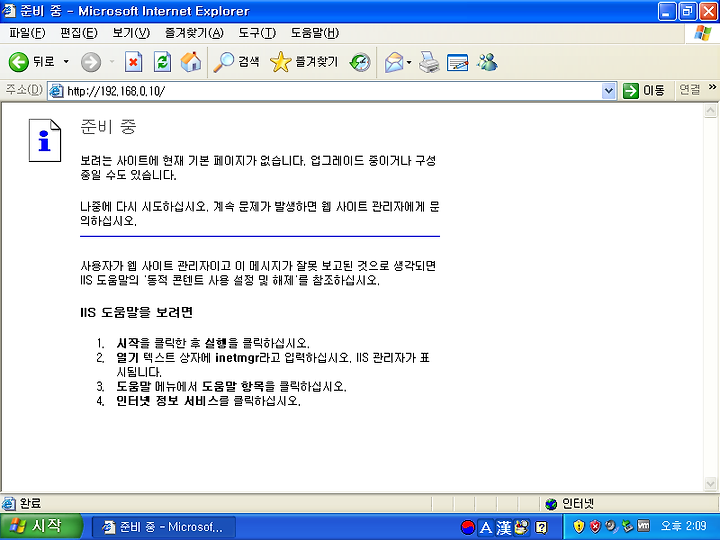Click the page icon in address bar

(56, 91)
